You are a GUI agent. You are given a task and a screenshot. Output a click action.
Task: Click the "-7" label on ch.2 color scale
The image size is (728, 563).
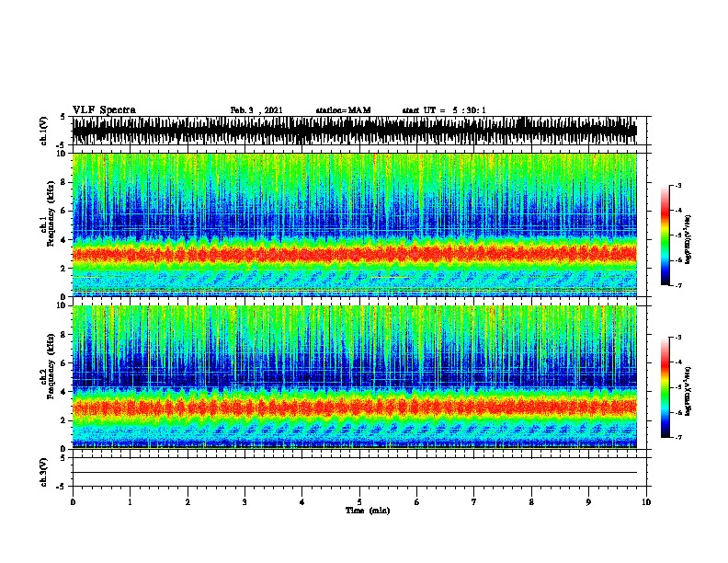[x=678, y=437]
